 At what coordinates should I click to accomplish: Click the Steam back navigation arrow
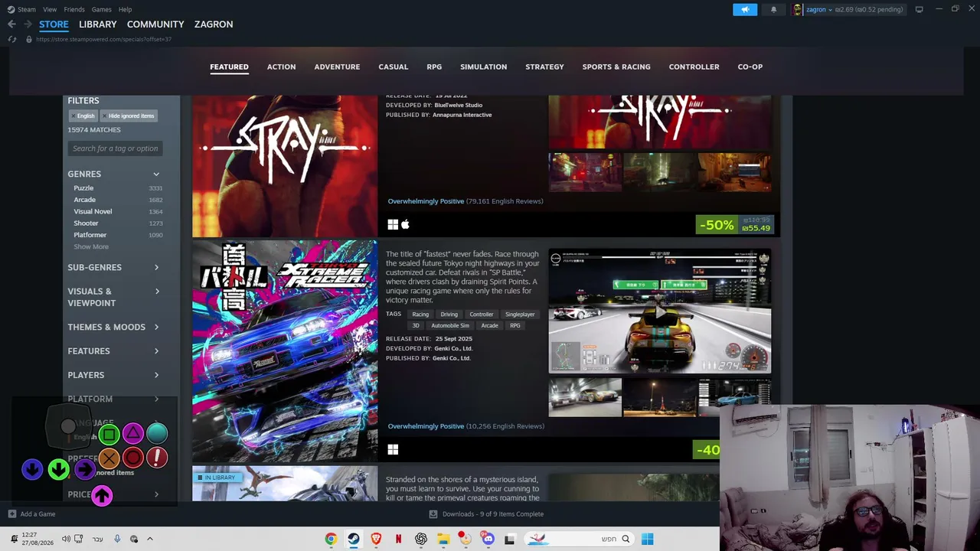pos(11,24)
